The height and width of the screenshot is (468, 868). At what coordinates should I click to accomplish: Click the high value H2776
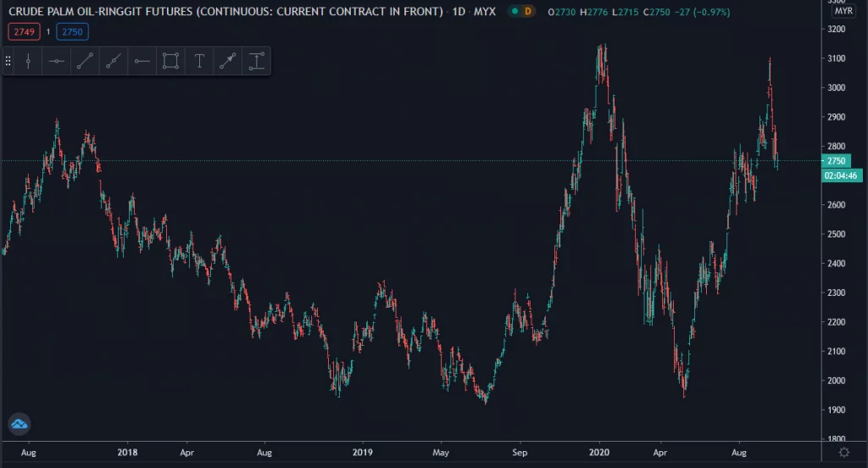tap(593, 12)
